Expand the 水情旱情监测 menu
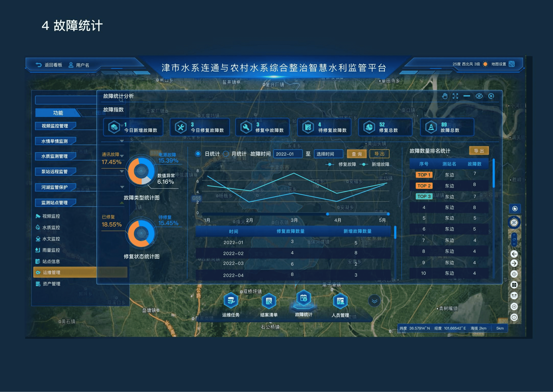The height and width of the screenshot is (392, 553). pyautogui.click(x=56, y=141)
